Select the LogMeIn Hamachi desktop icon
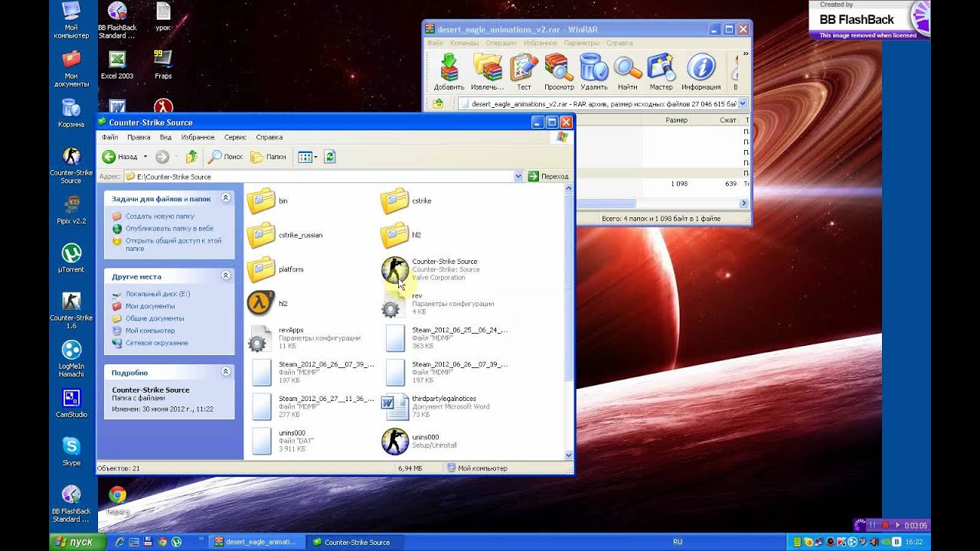The width and height of the screenshot is (980, 551). pyautogui.click(x=71, y=358)
